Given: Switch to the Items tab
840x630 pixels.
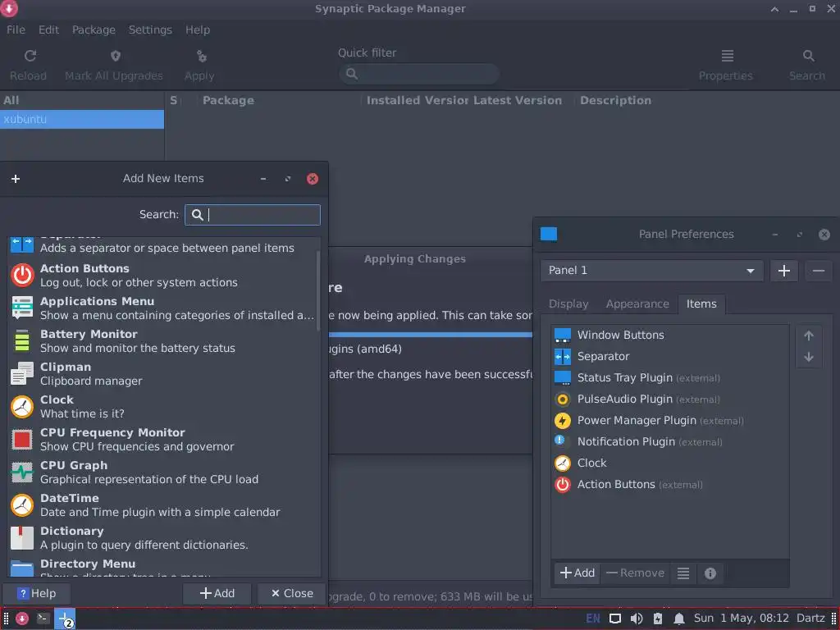Looking at the screenshot, I should point(701,304).
